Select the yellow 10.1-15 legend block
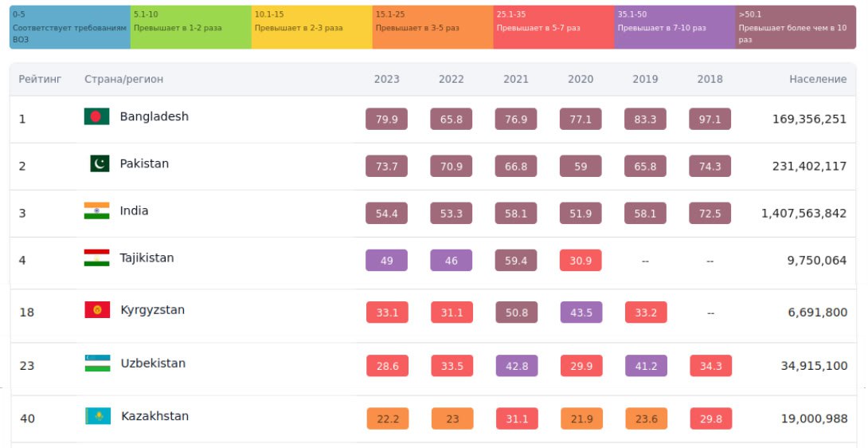This screenshot has width=868, height=448. [x=311, y=27]
